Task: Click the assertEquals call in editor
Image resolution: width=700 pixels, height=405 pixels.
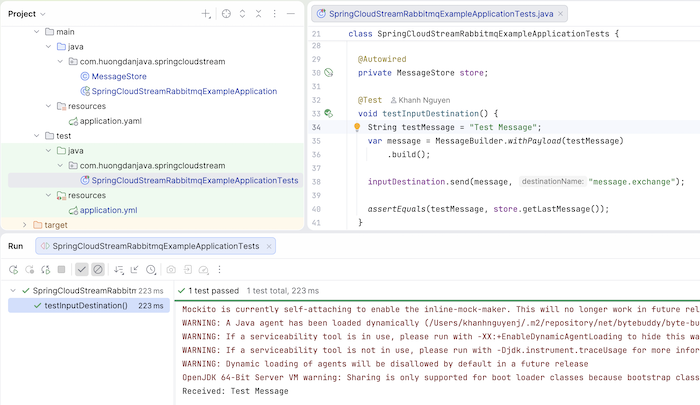Action: coord(396,209)
